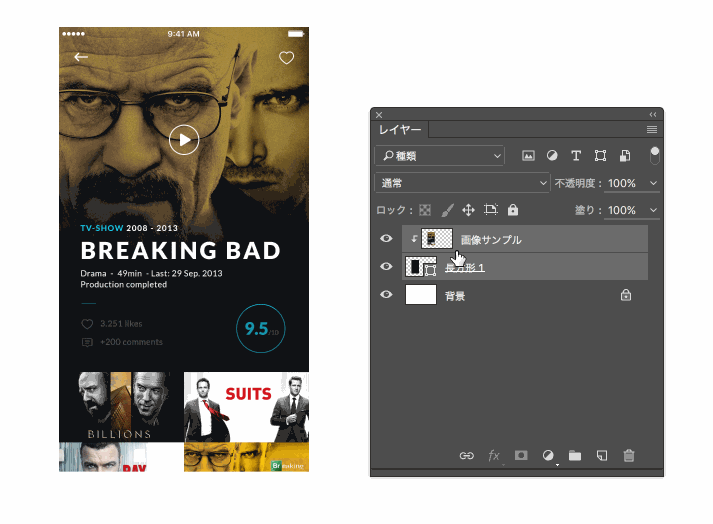This screenshot has width=713, height=524.
Task: Hide the 長方形 1 layer
Action: pos(386,266)
